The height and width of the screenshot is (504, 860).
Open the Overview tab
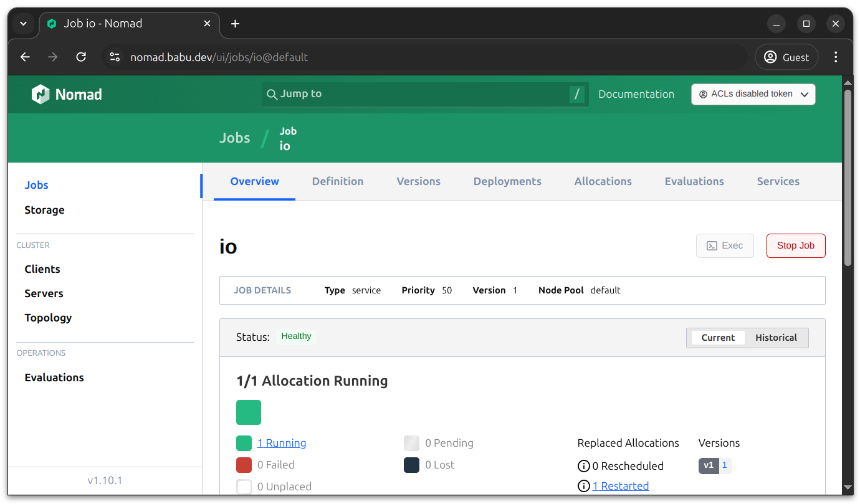click(x=254, y=181)
